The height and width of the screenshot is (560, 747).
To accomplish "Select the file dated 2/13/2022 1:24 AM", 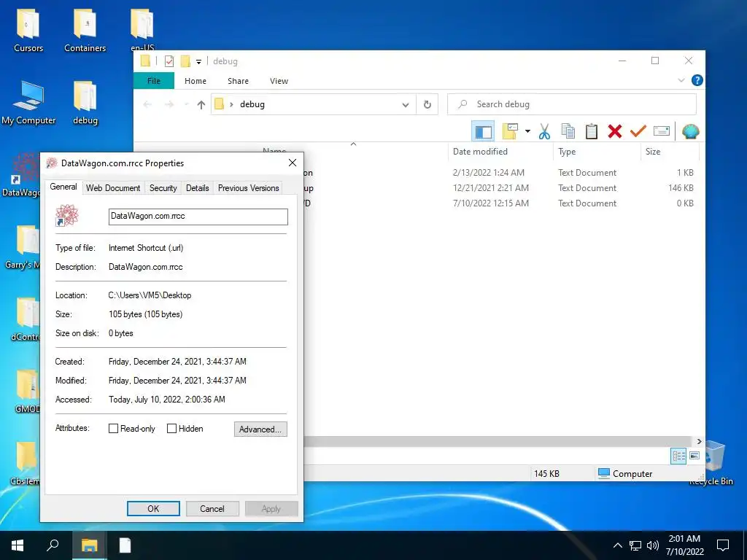I will tap(500, 172).
